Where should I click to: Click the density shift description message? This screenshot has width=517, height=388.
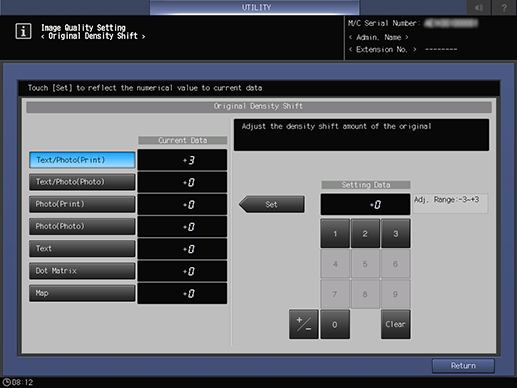coord(361,135)
